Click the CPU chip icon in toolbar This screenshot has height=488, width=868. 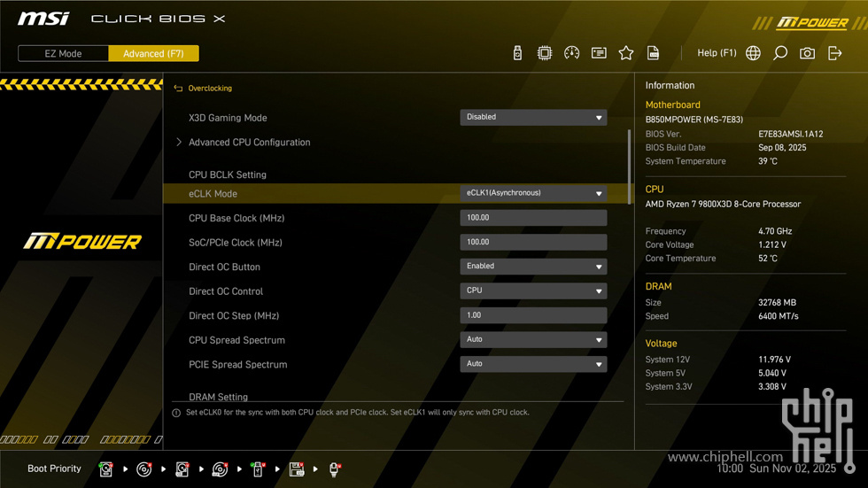pos(545,53)
